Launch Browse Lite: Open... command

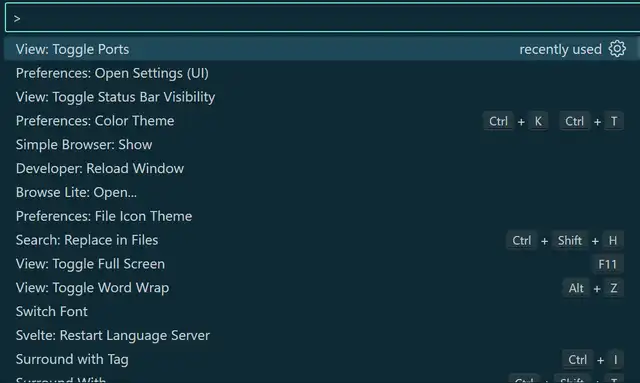320,192
